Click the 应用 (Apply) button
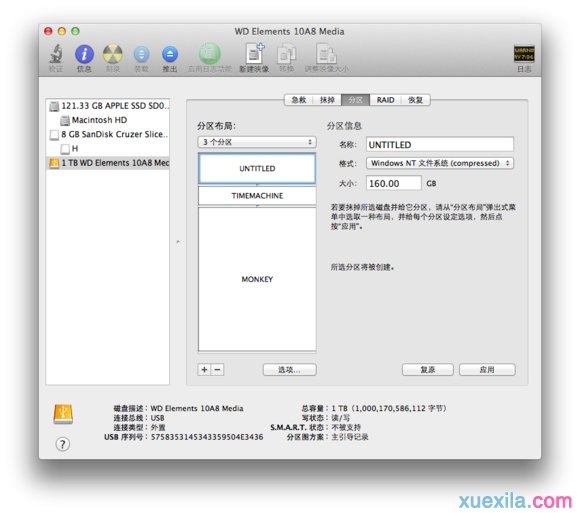 (487, 369)
